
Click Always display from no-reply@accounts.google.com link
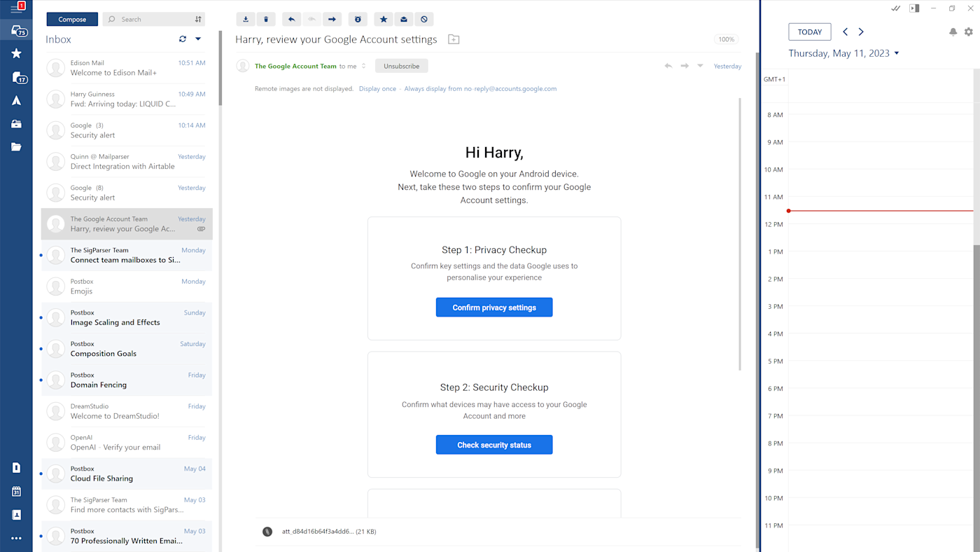point(480,89)
